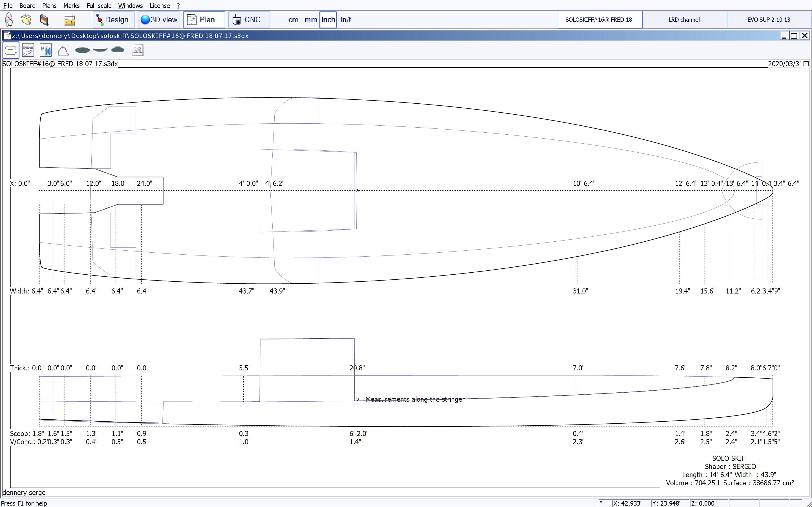
Task: Click the CNC mode button
Action: 249,20
